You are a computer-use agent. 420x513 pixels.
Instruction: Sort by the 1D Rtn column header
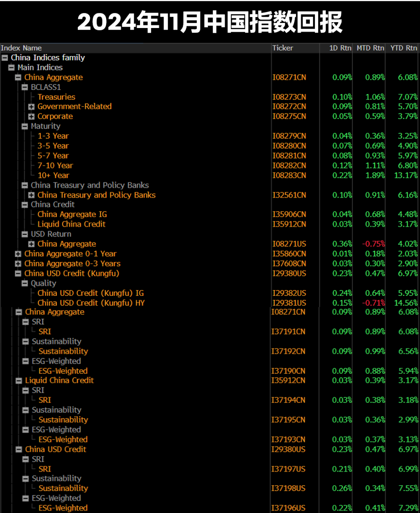(x=340, y=48)
